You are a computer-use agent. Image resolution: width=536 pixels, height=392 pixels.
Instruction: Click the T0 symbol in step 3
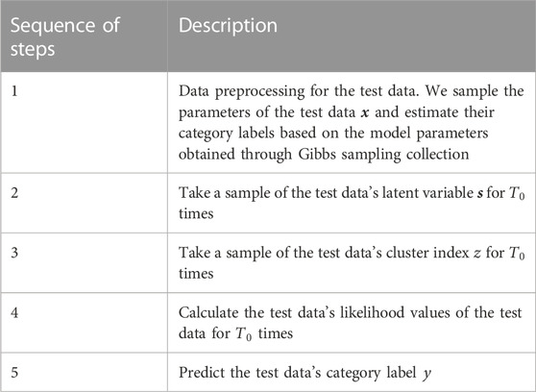pyautogui.click(x=517, y=254)
